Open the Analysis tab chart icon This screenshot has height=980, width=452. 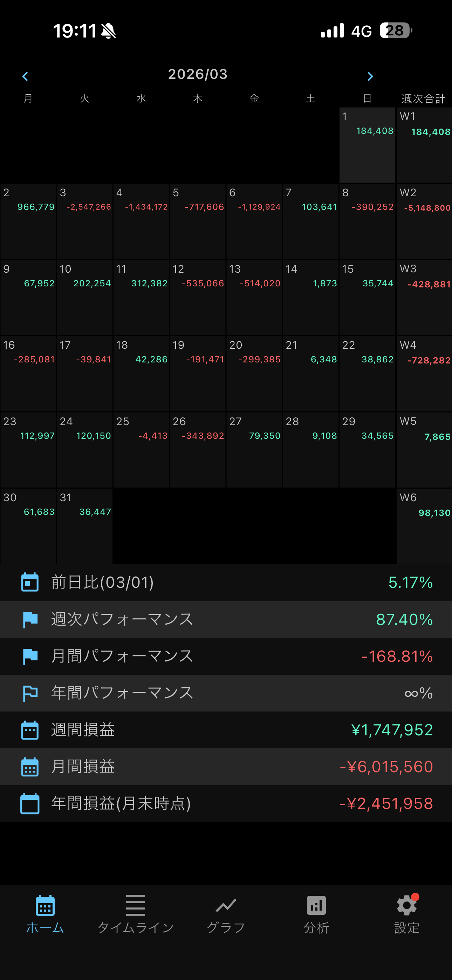click(316, 906)
